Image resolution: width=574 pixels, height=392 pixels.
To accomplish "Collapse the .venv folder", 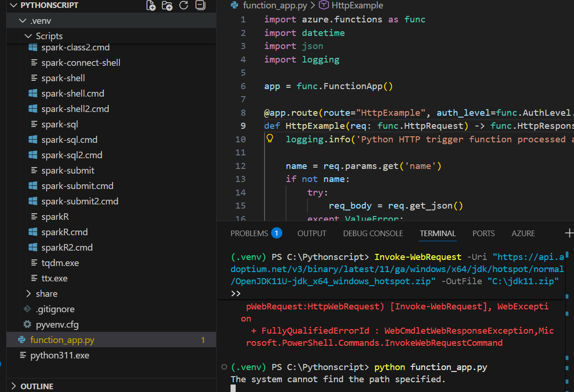I will click(x=22, y=21).
